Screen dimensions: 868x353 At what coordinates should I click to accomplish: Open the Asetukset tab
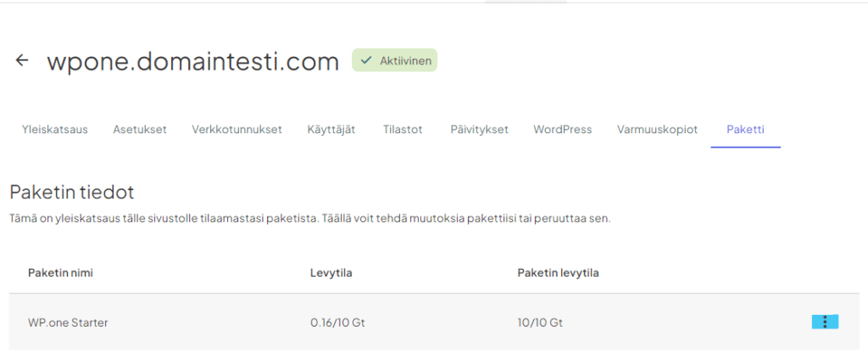(140, 130)
